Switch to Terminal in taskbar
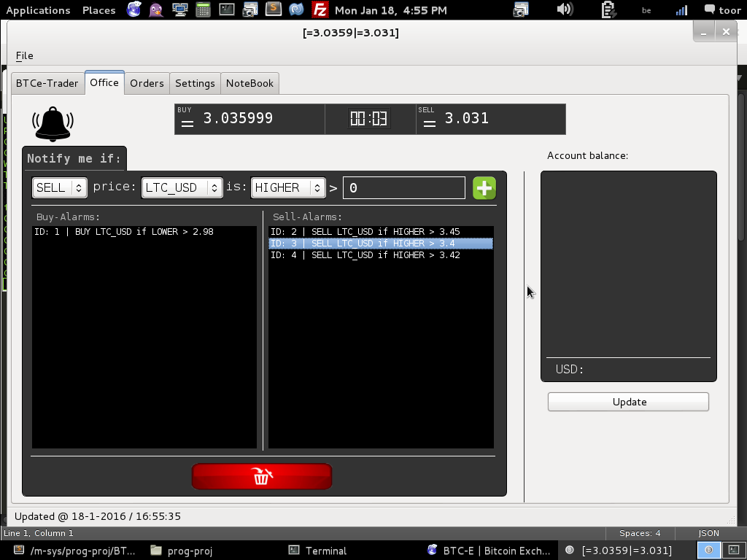The image size is (747, 560). tap(320, 551)
